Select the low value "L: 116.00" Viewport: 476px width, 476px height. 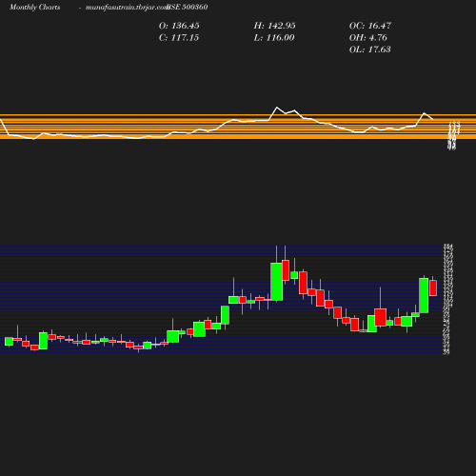[x=274, y=37]
